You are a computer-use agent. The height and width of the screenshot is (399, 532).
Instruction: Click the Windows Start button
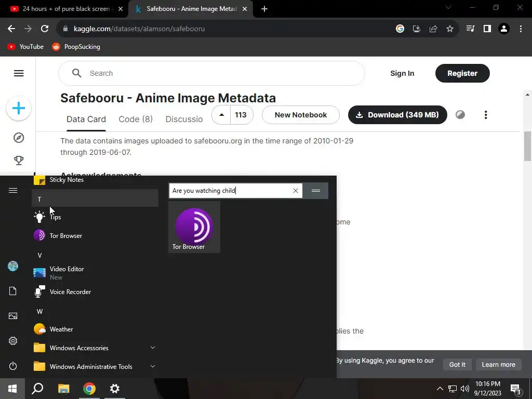12,389
